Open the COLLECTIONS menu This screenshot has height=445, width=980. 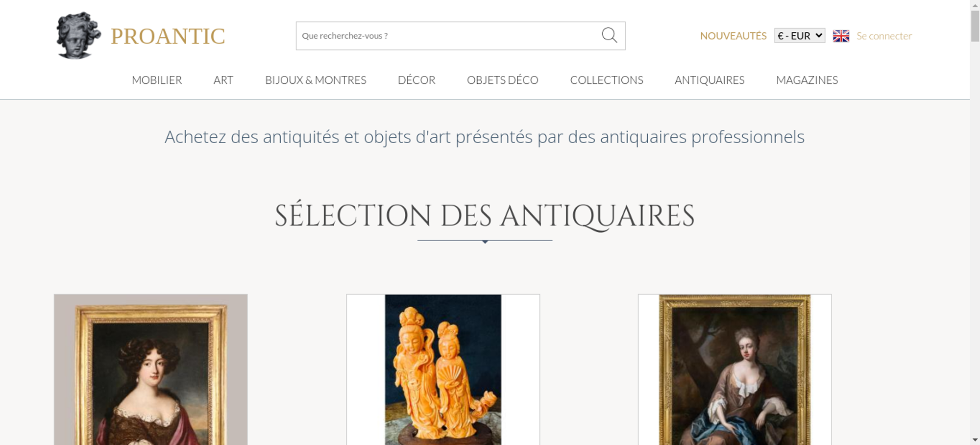pos(607,80)
